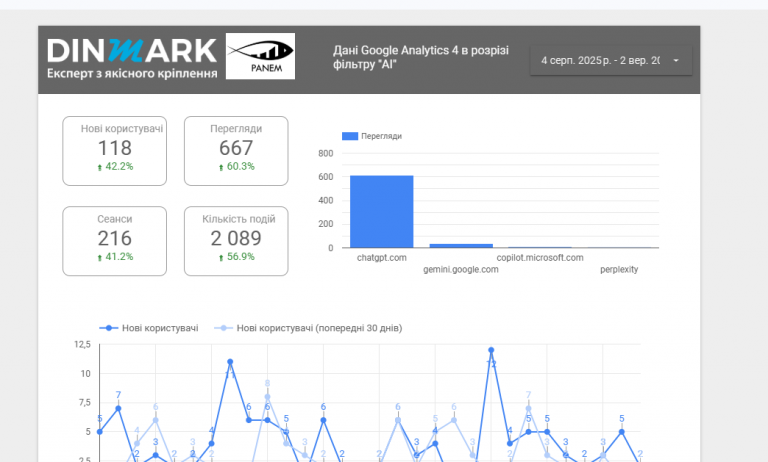The width and height of the screenshot is (768, 462).
Task: Open the date range dropdown arrow
Action: tap(676, 61)
